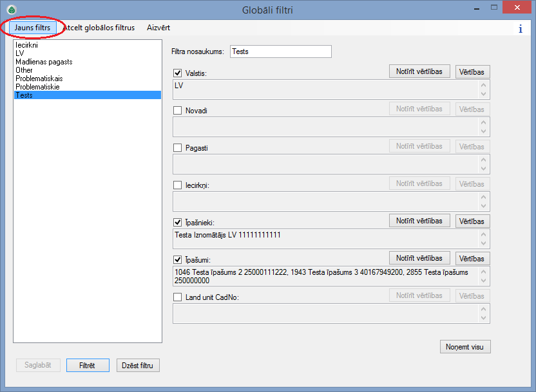Screen dimensions: 536x392
Task: Select Madlienas pagasts in filter list
Action: [x=44, y=62]
